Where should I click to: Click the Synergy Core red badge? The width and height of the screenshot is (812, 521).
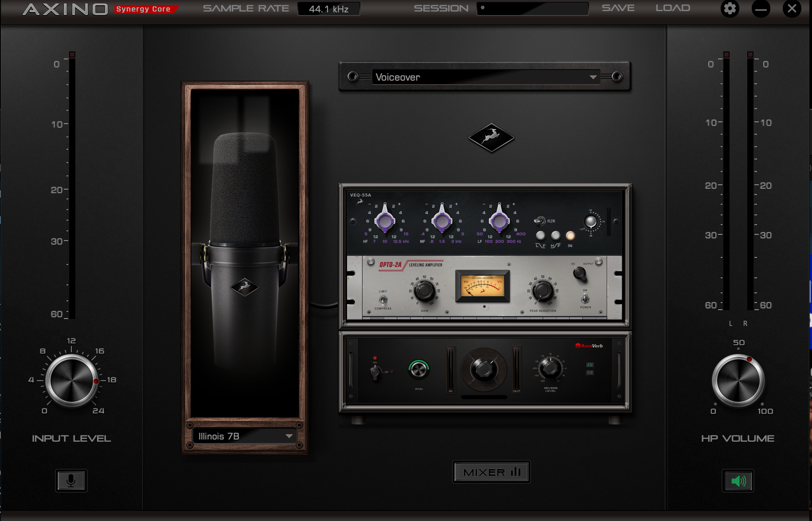tap(146, 9)
